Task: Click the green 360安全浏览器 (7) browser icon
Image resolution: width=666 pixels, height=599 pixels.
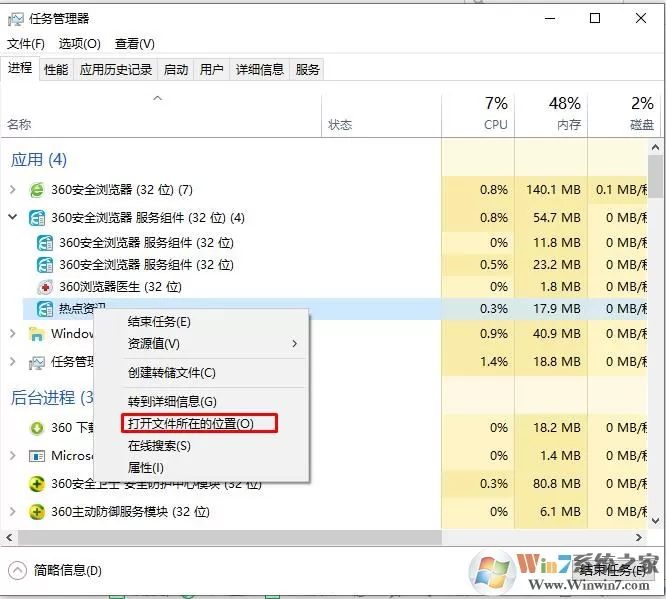Action: click(x=37, y=189)
